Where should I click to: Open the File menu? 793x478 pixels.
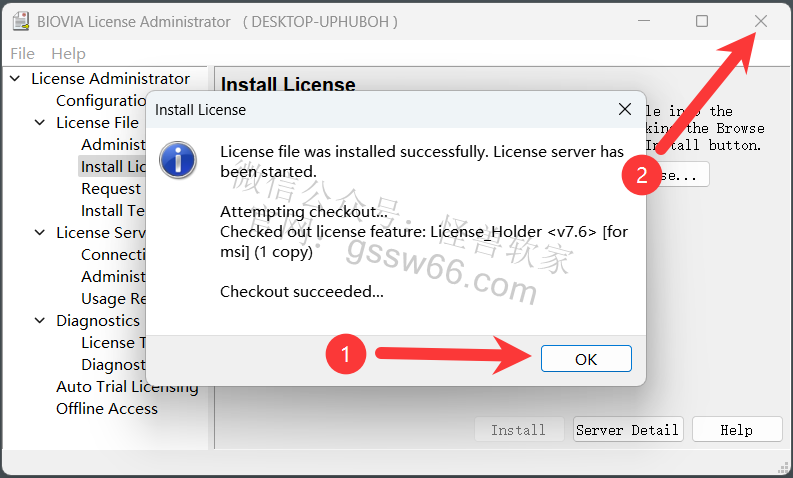(x=23, y=54)
